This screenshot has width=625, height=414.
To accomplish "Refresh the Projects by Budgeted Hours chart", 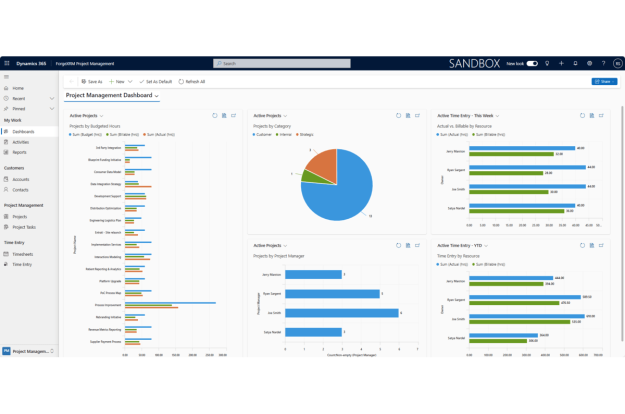I will 215,116.
